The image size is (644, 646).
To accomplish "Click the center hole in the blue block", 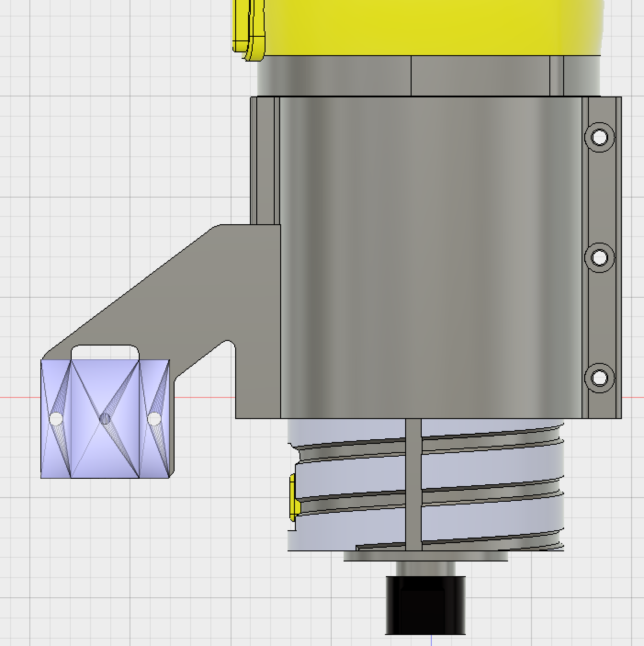I will (105, 419).
